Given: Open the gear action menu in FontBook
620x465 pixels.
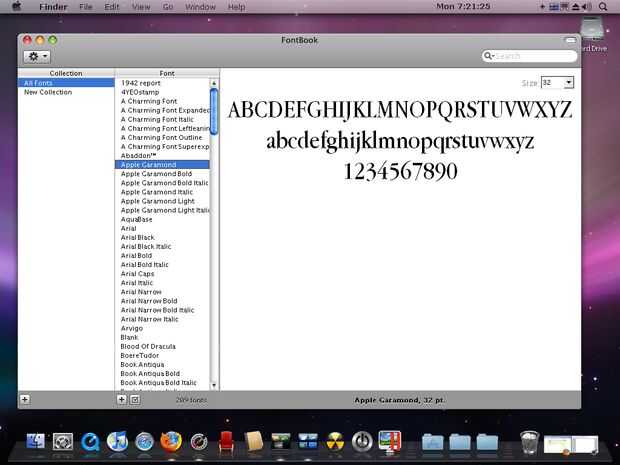Looking at the screenshot, I should click(x=37, y=57).
